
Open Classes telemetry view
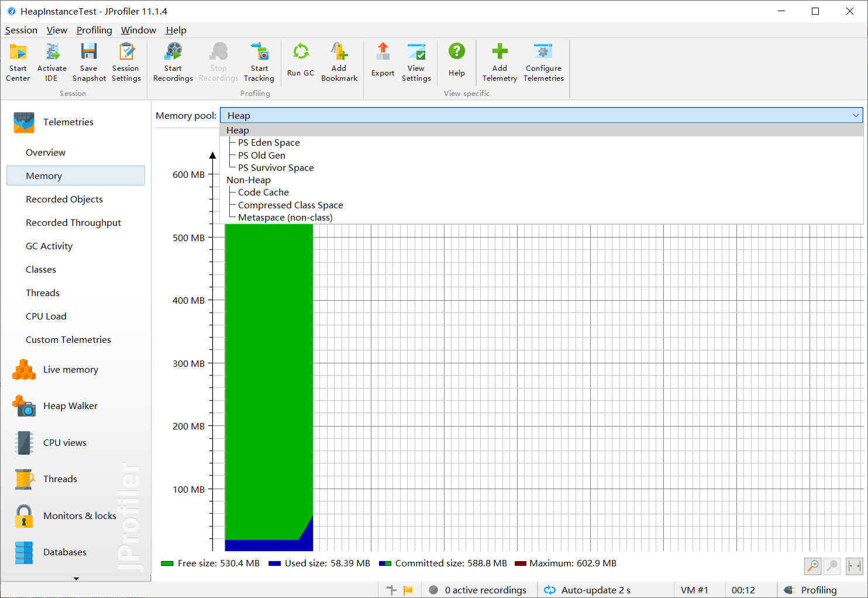pos(75,269)
